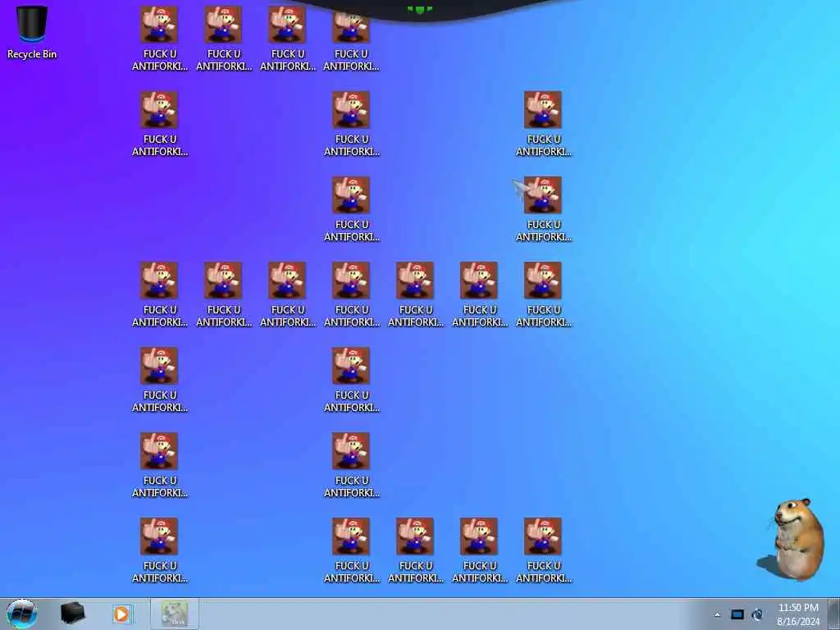
Task: Open the Windows Start menu orb
Action: 22,614
